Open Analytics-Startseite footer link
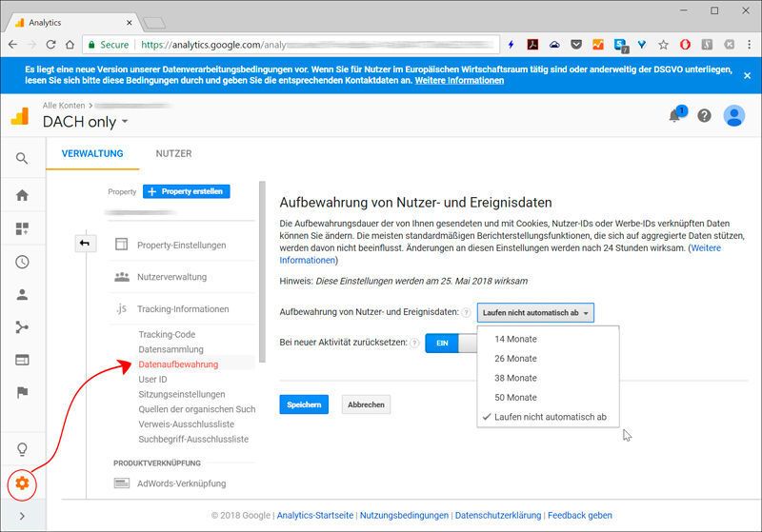This screenshot has height=532, width=762. click(315, 516)
